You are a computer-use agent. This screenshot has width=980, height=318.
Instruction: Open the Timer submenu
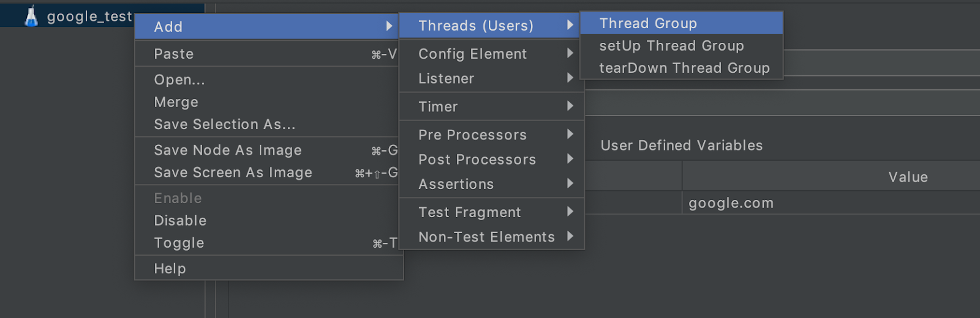pyautogui.click(x=491, y=106)
